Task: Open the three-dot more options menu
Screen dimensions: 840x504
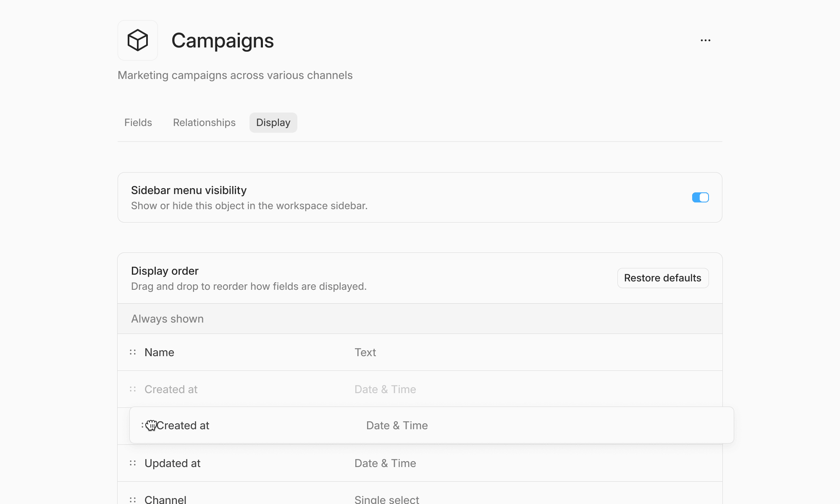Action: 706,40
